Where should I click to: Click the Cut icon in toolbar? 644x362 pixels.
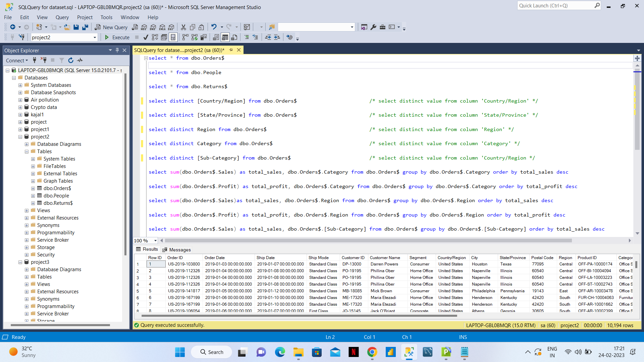183,27
